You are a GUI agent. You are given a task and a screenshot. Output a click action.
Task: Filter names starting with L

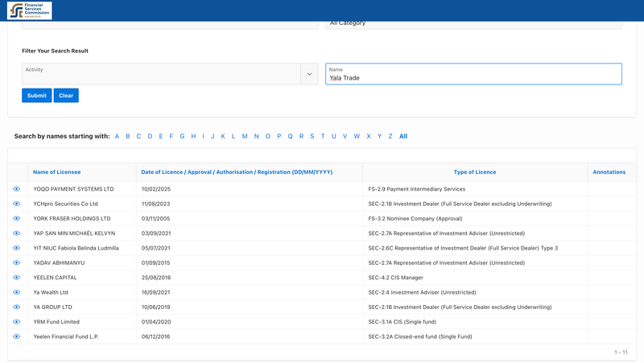[x=233, y=136]
